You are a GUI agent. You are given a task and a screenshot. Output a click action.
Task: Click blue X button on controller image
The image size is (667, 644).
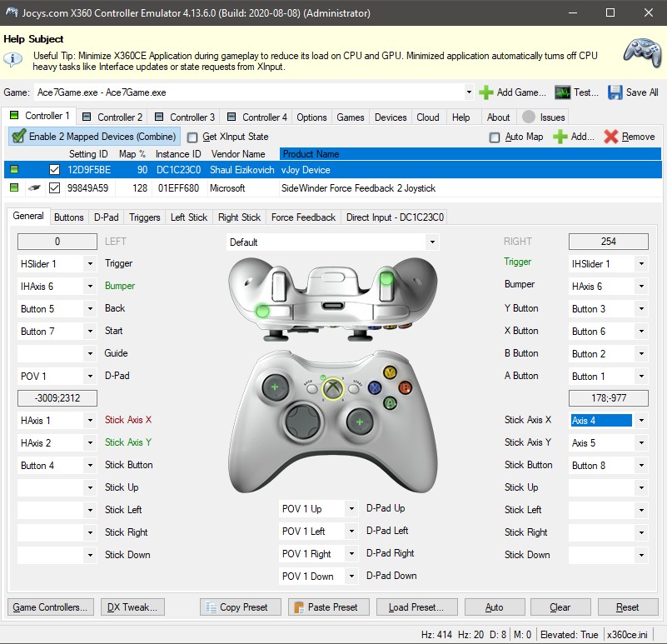(375, 387)
